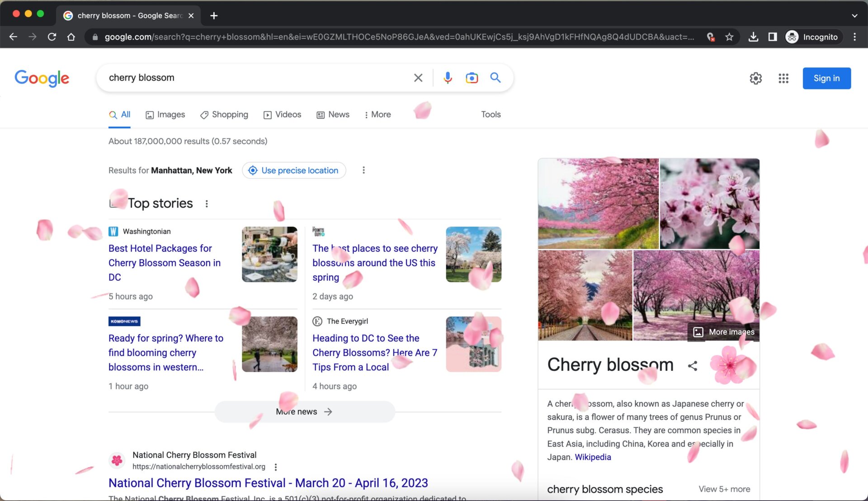Click the Sign in button

pos(826,78)
